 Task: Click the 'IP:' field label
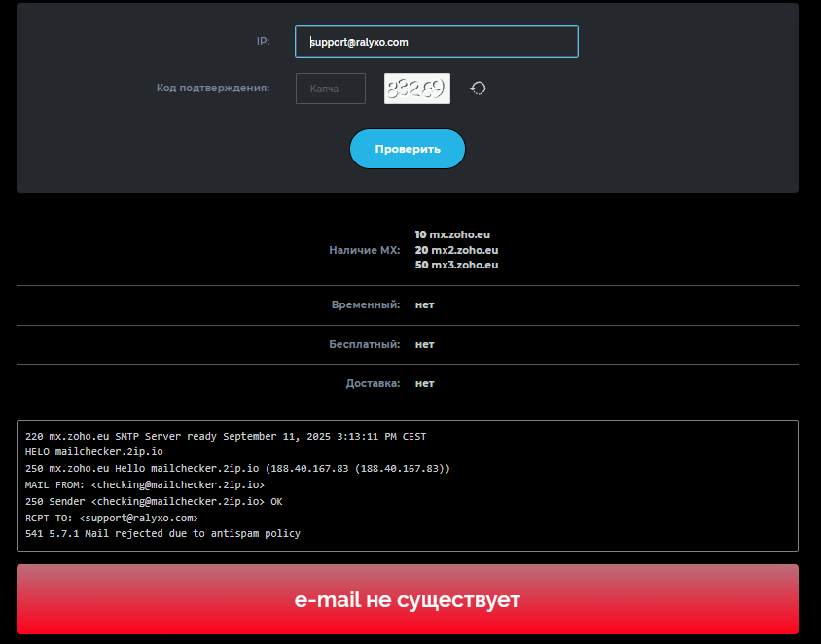tap(263, 41)
